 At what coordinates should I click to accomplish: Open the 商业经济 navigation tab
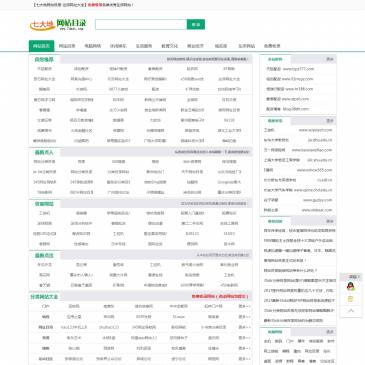(x=195, y=46)
